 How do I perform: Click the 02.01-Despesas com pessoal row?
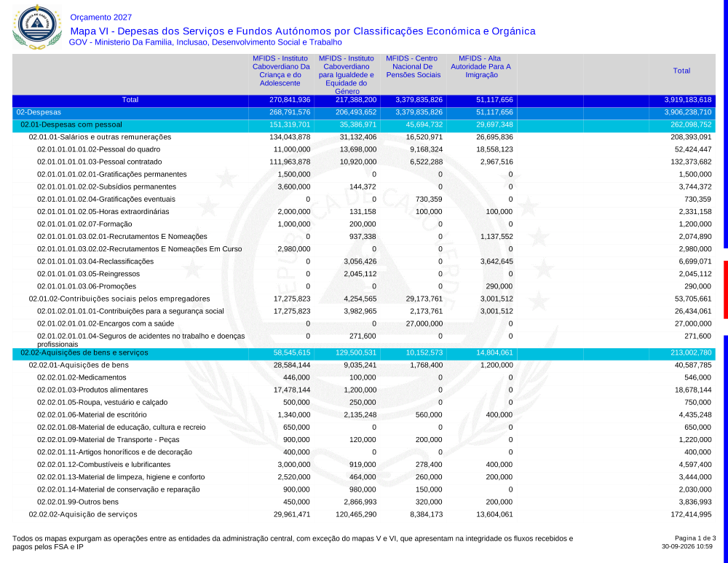[363, 125]
